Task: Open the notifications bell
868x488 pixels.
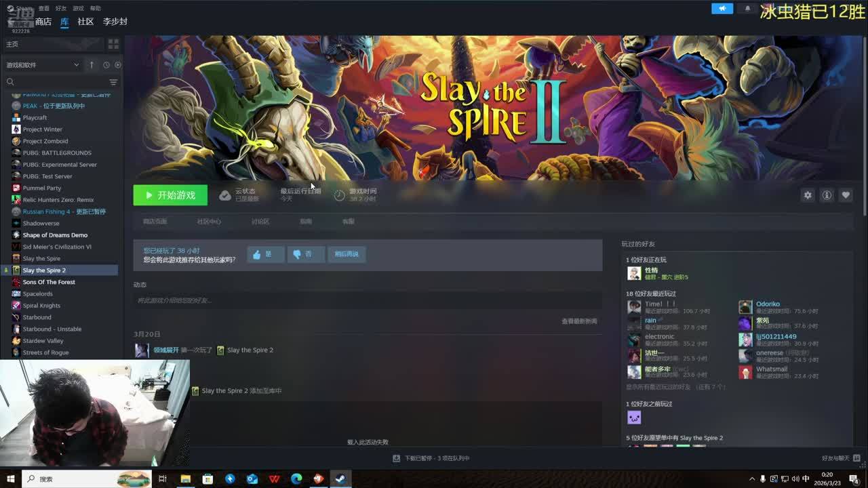Action: click(x=747, y=9)
